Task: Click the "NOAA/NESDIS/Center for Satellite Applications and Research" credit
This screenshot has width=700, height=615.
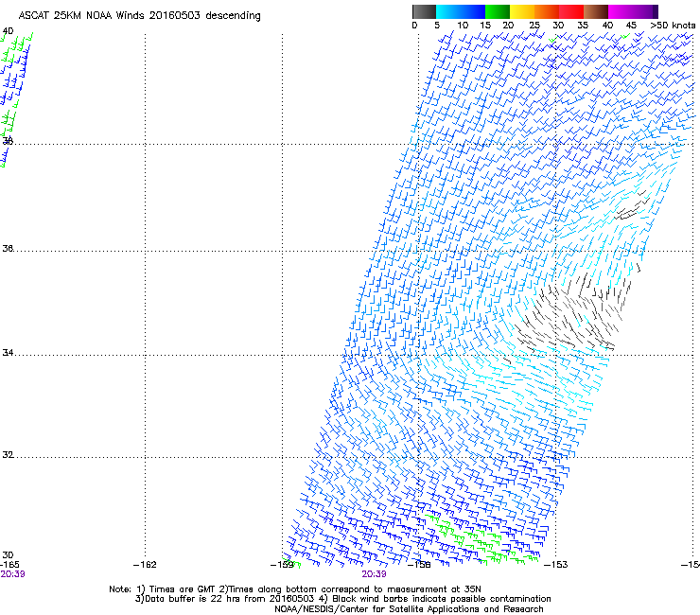Action: click(x=409, y=609)
